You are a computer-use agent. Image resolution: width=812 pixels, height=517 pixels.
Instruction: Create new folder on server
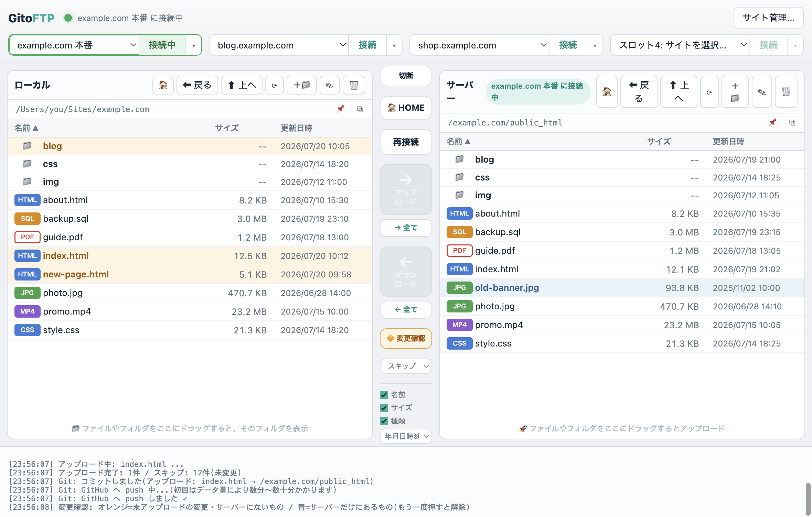click(735, 92)
